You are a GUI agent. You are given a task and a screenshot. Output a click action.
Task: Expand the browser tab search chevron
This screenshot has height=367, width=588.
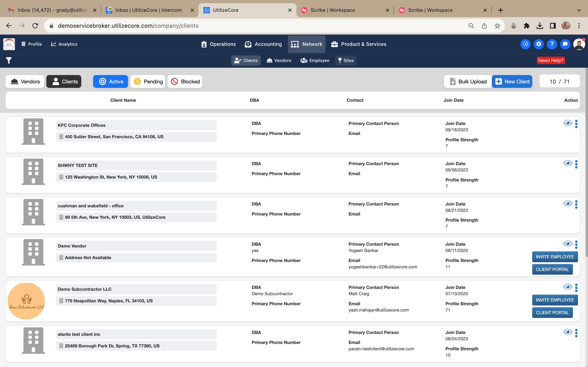[579, 10]
